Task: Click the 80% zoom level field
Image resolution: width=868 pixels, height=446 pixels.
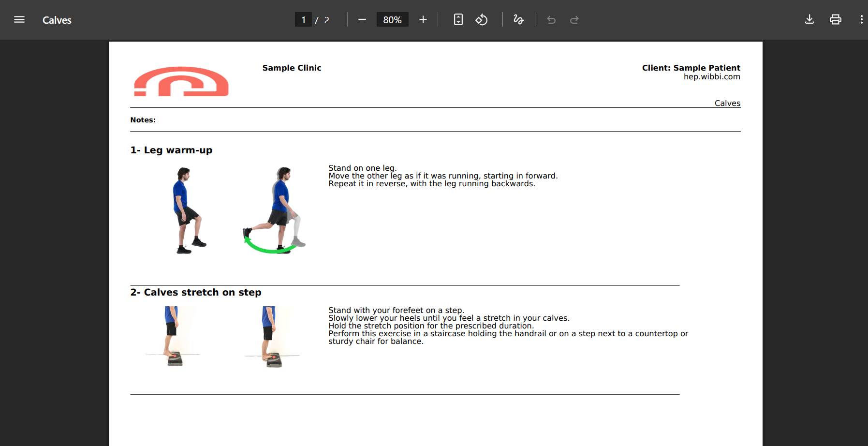Action: [x=392, y=20]
